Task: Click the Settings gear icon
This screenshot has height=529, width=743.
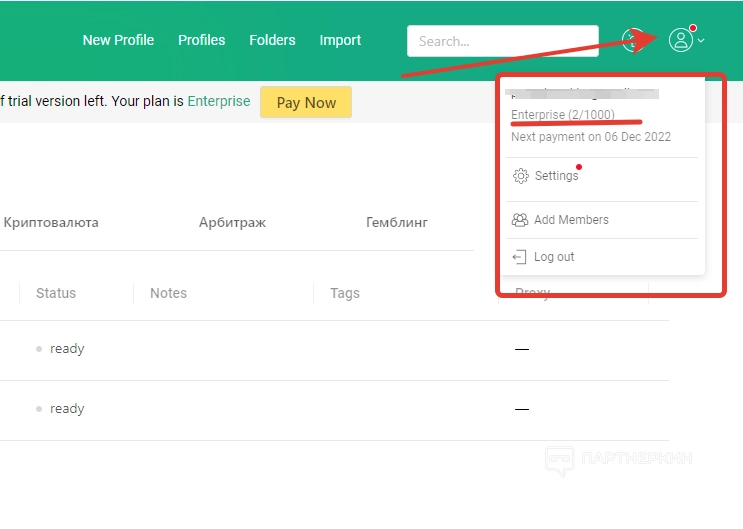Action: pos(520,176)
